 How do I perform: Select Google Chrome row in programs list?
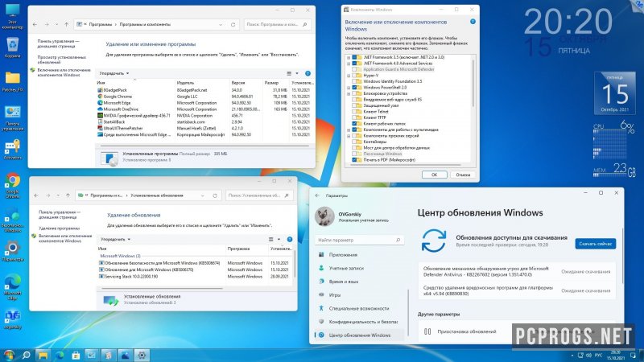(x=204, y=97)
